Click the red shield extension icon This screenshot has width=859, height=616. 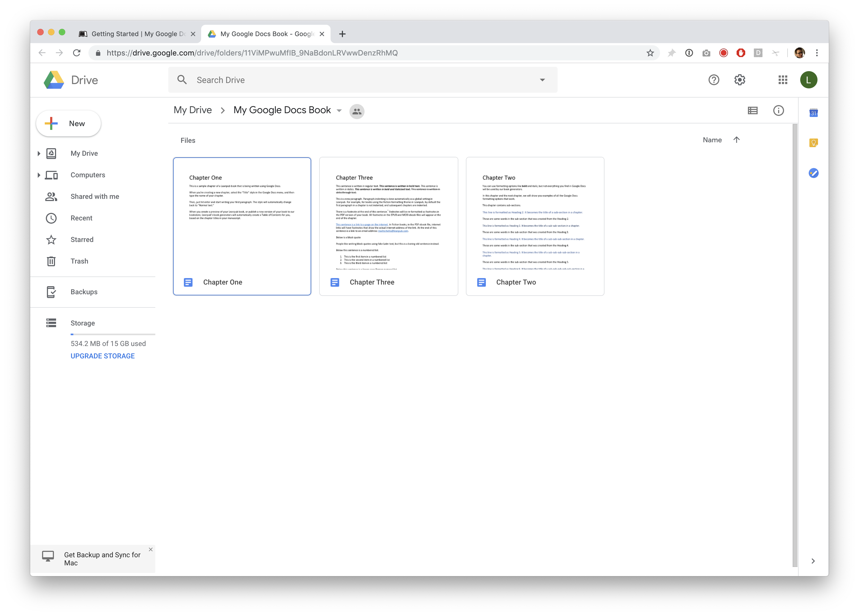tap(741, 53)
